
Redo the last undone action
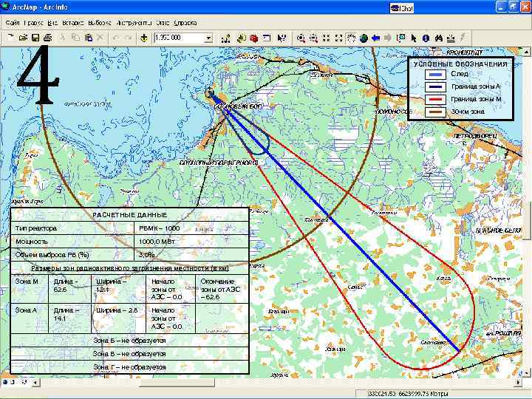pyautogui.click(x=128, y=38)
